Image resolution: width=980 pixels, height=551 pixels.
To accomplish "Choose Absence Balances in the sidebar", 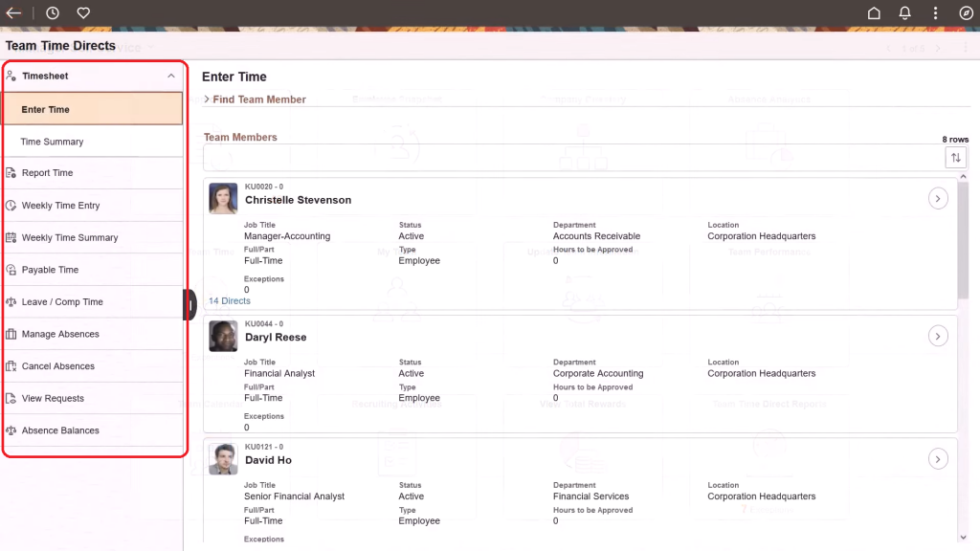I will (x=62, y=430).
